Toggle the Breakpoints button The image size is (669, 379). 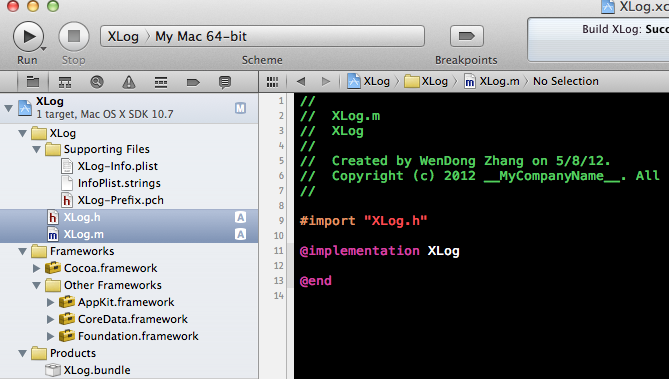click(467, 36)
